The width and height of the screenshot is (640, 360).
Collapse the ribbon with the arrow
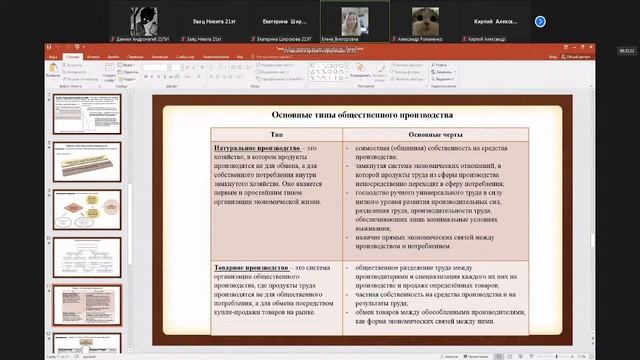(591, 87)
